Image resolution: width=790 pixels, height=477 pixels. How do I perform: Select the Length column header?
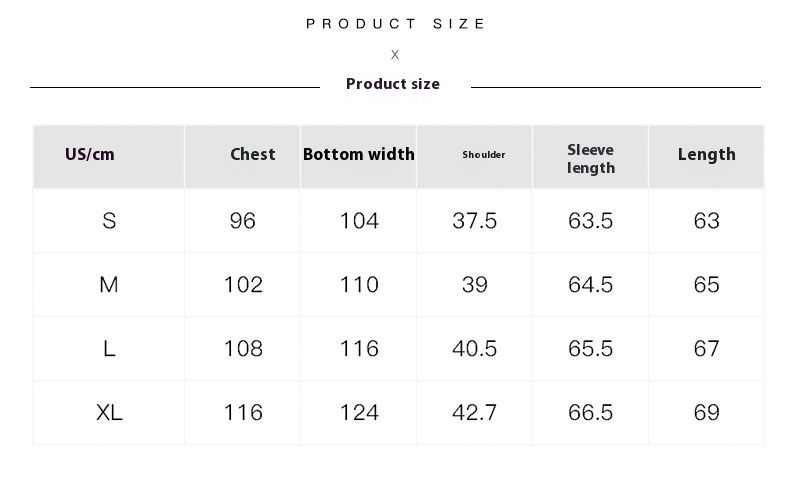(x=706, y=154)
